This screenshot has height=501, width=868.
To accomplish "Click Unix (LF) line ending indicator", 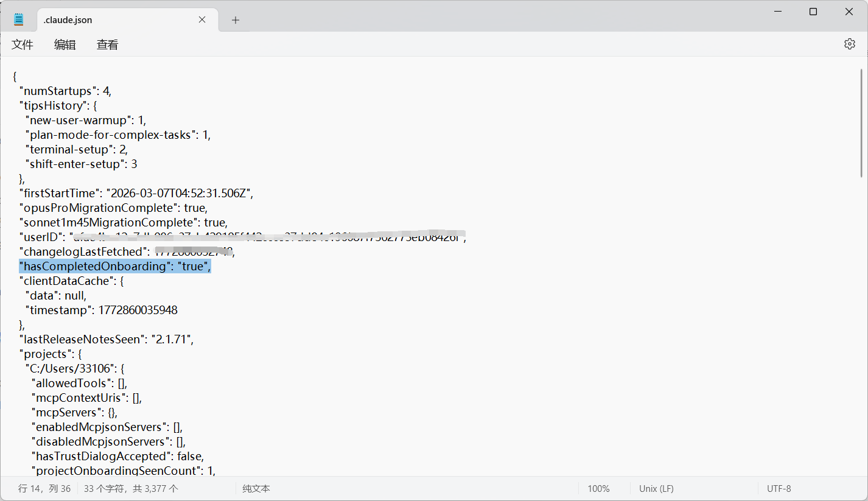I will pos(656,488).
